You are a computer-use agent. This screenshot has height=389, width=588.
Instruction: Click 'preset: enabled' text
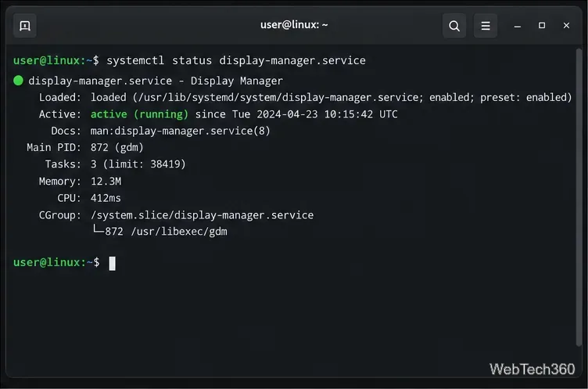pyautogui.click(x=525, y=97)
